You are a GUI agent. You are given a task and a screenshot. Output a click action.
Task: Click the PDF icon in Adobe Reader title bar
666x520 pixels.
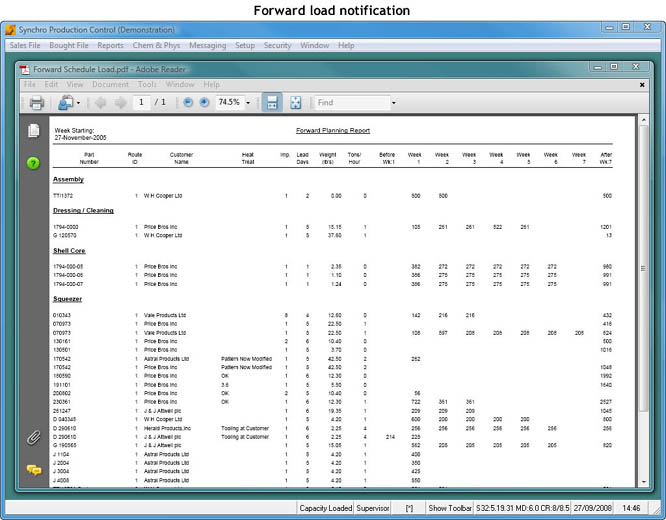[25, 69]
